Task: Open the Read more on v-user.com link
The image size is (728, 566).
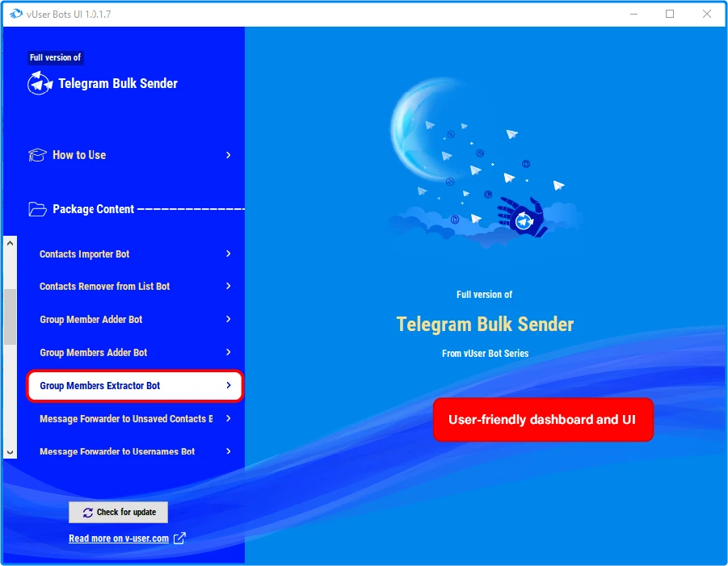Action: 119,539
